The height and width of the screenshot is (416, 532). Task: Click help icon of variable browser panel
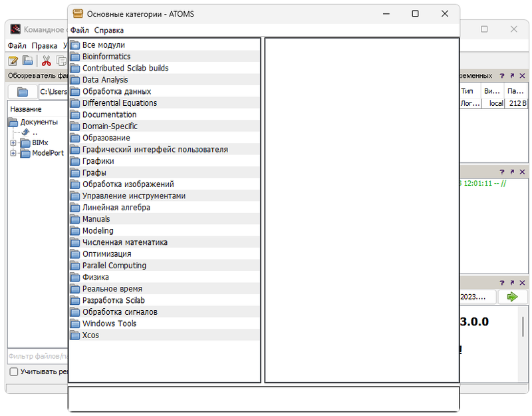[x=502, y=76]
